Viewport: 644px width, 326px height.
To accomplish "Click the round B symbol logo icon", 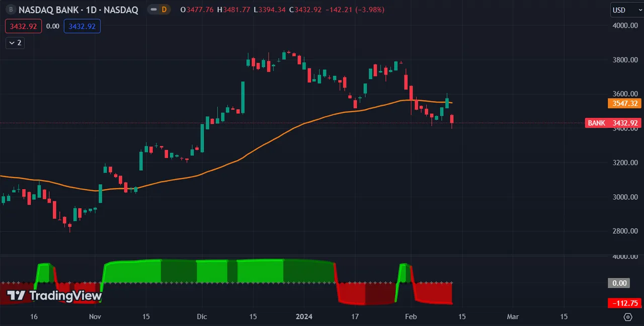I will point(10,10).
